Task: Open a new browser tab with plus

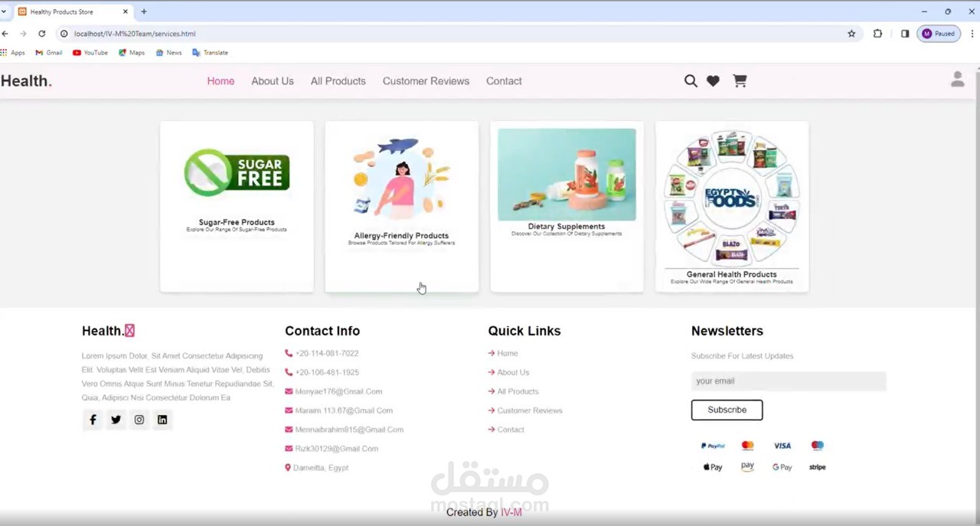Action: click(x=144, y=11)
